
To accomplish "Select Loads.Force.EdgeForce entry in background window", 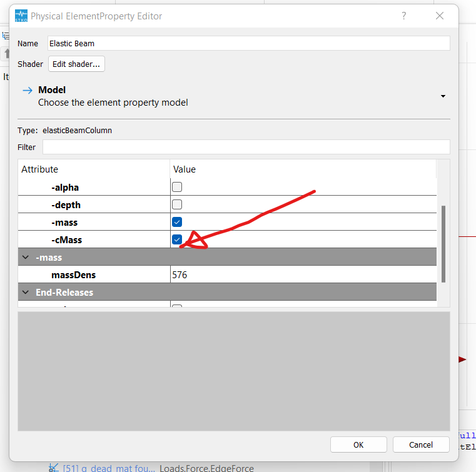I will click(x=207, y=468).
